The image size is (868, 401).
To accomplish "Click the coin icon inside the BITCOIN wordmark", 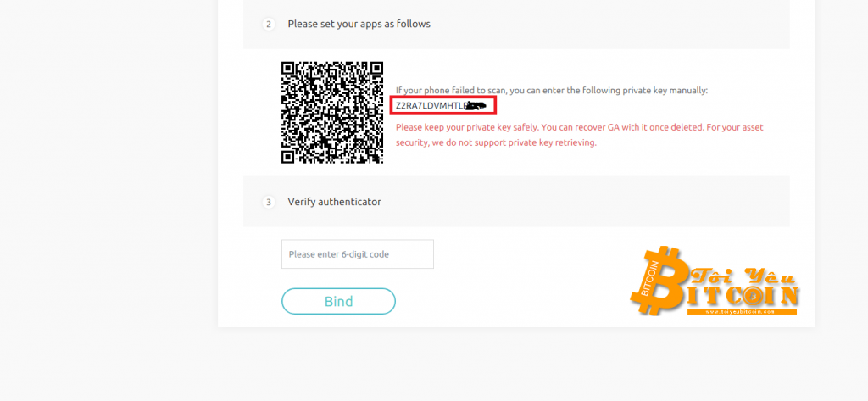I will pyautogui.click(x=754, y=298).
